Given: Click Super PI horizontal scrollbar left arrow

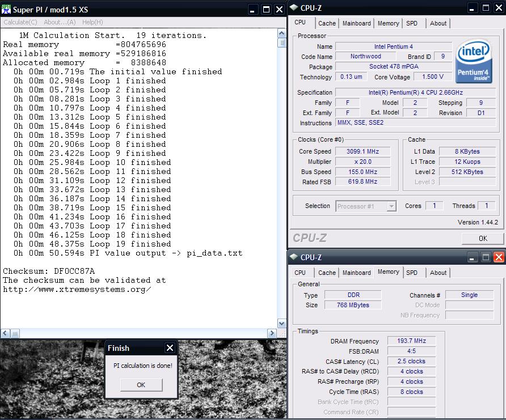Looking at the screenshot, I should click(5, 333).
